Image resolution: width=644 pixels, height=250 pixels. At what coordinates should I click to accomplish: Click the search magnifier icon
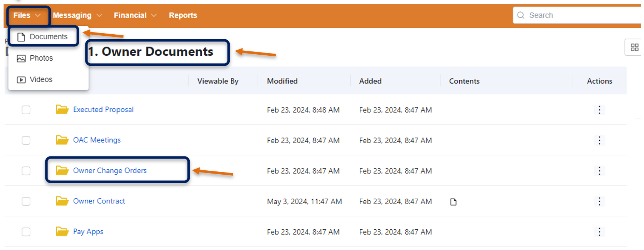tap(521, 15)
